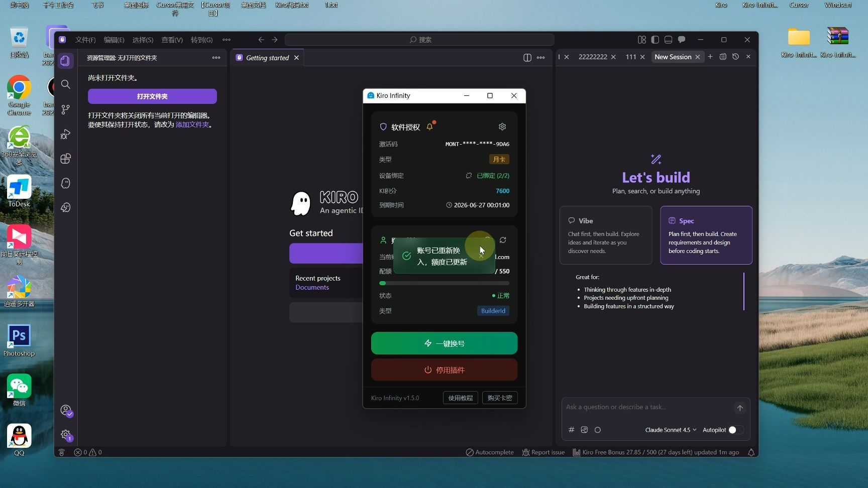Open the 使用教程 tutorial button
The image size is (868, 488).
[460, 398]
